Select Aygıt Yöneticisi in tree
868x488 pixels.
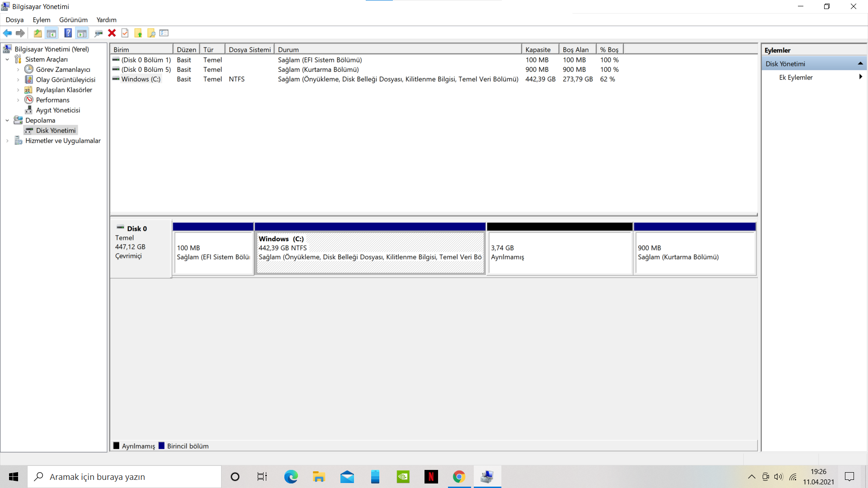pyautogui.click(x=58, y=110)
